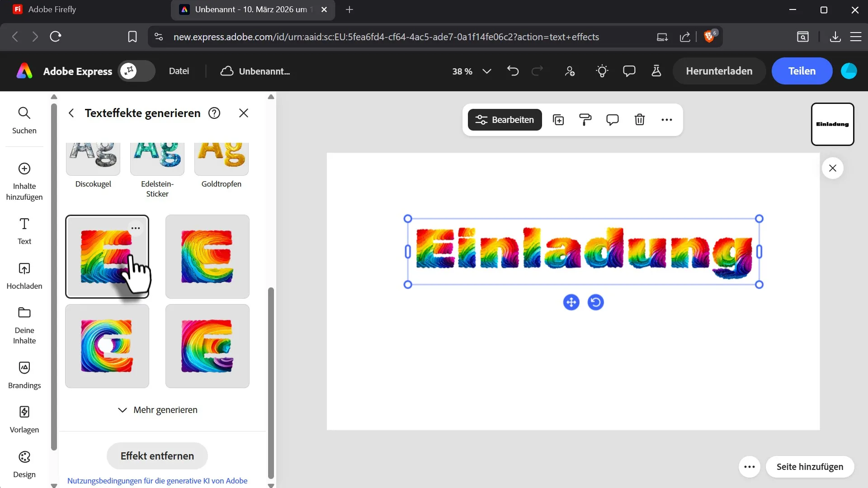Click the duplicate icon in floating toolbar
Screen dimensions: 868x488
click(558, 120)
